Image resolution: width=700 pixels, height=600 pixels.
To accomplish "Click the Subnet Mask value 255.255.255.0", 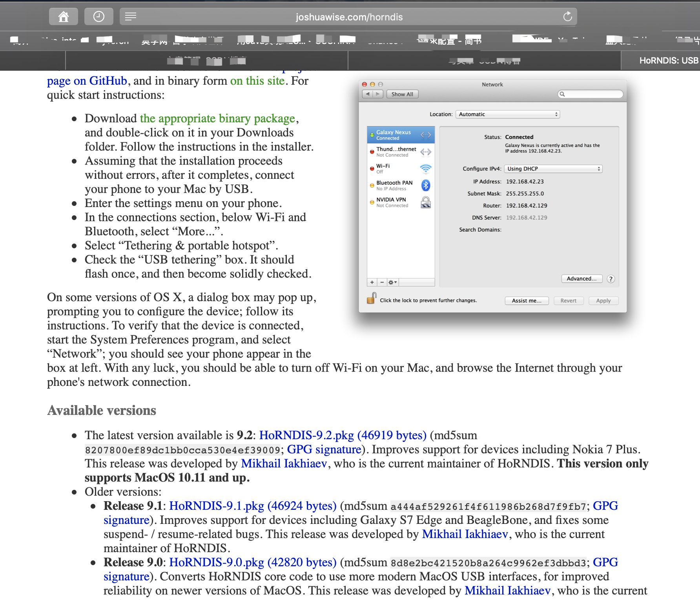I will coord(525,194).
